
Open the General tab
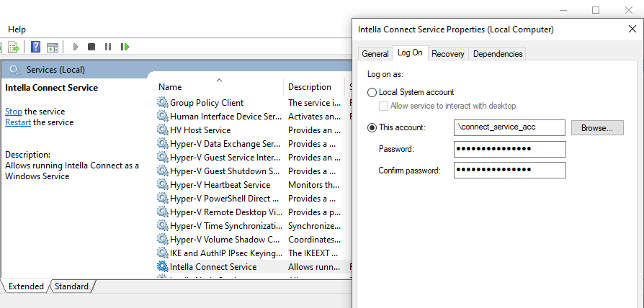(375, 54)
